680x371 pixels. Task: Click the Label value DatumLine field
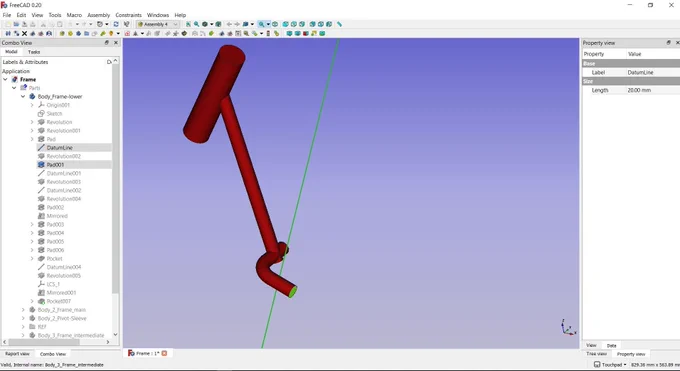653,72
